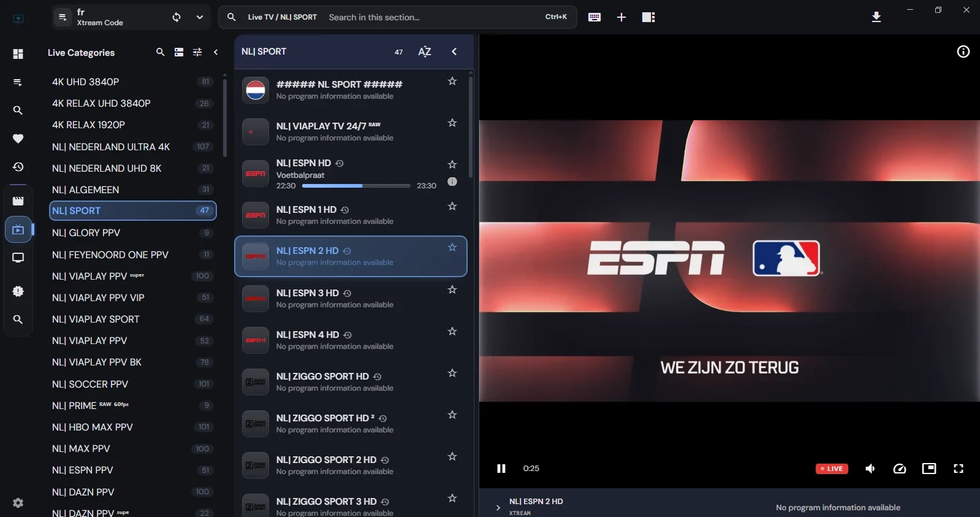The image size is (980, 517).
Task: Open Live Categories filter options
Action: click(197, 52)
